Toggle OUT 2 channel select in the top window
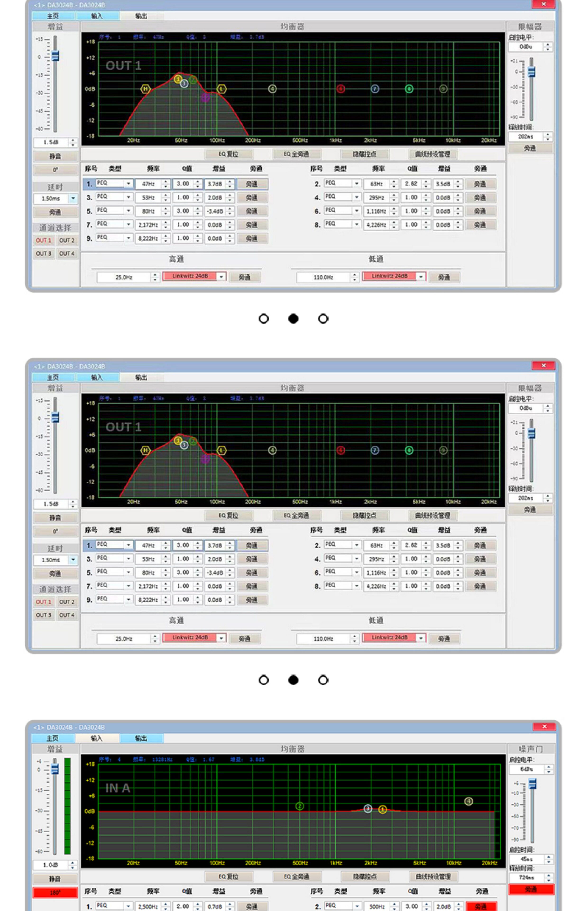The image size is (588, 911). pos(67,241)
